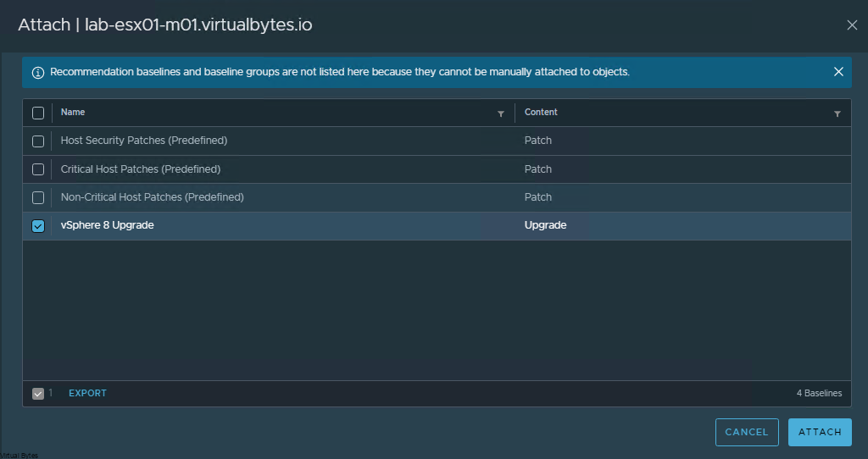Viewport: 868px width, 459px height.
Task: Select the Host Security Patches row name
Action: pyautogui.click(x=144, y=141)
